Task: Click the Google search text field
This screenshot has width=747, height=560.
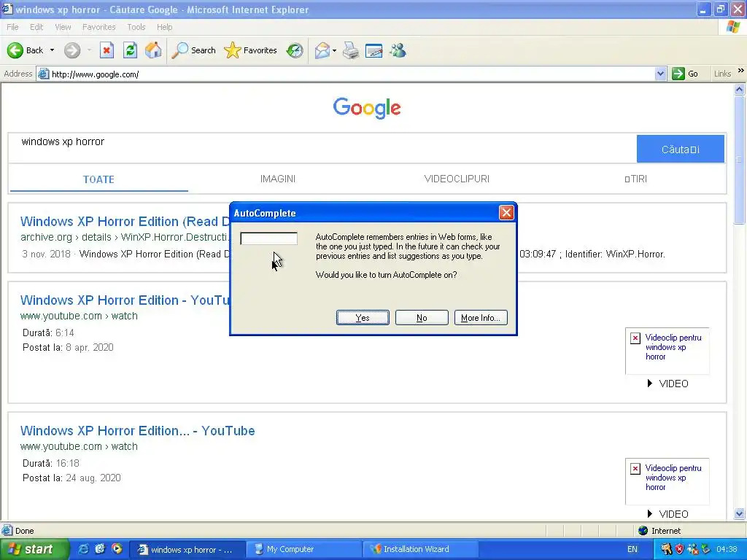Action: 322,148
